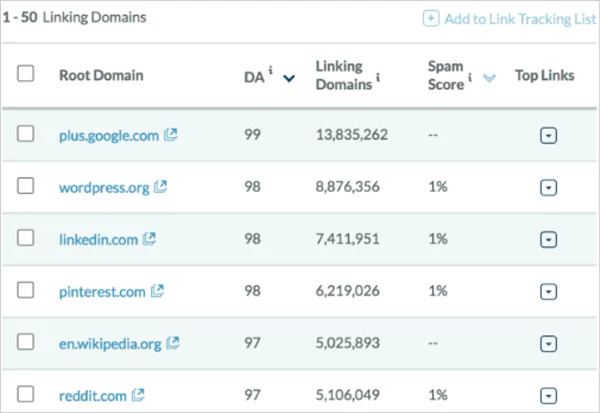Viewport: 600px width, 413px height.
Task: Click Add to Link Tracking List
Action: tap(520, 19)
